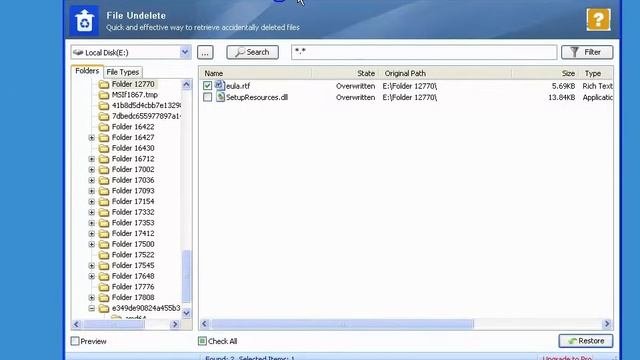Click the SetupResources.dll file icon

point(220,97)
